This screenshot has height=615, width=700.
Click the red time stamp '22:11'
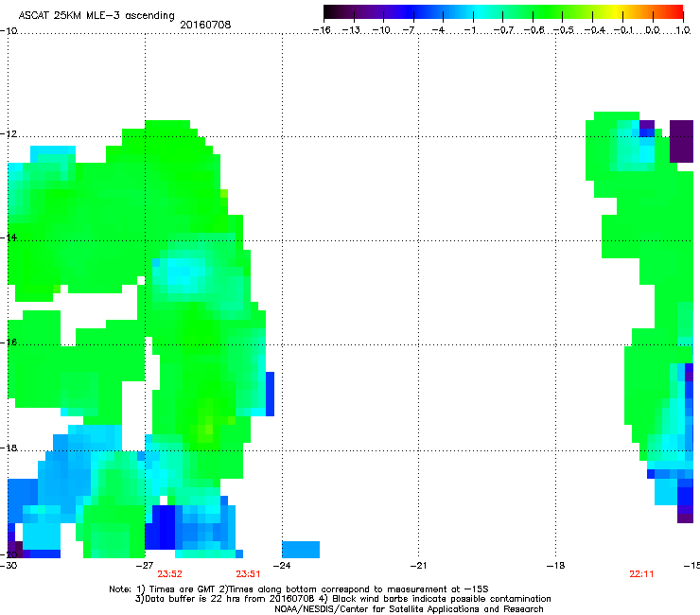(x=641, y=574)
